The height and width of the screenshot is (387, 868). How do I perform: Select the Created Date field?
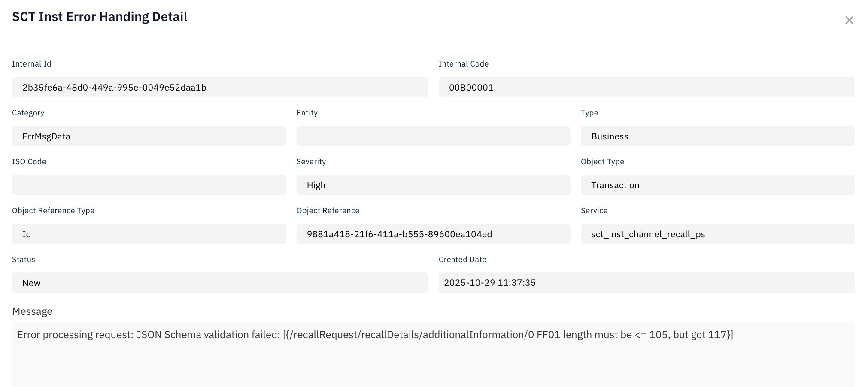click(646, 282)
